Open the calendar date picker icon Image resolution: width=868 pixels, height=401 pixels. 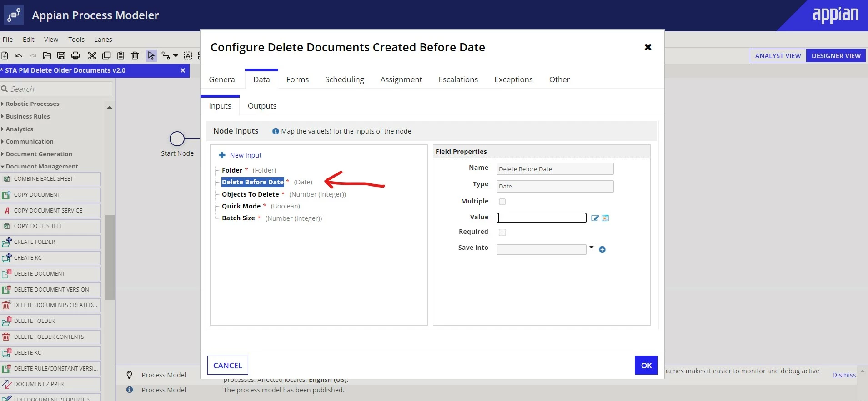click(605, 218)
